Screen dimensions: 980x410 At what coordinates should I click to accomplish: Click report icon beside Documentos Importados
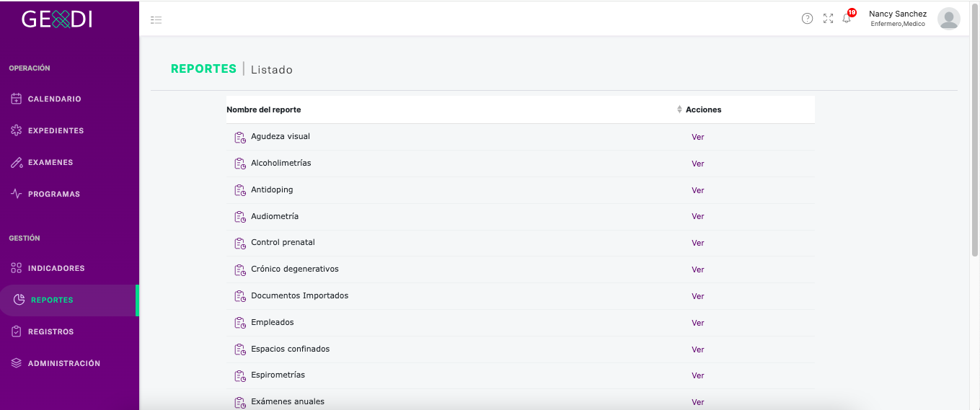pyautogui.click(x=240, y=296)
